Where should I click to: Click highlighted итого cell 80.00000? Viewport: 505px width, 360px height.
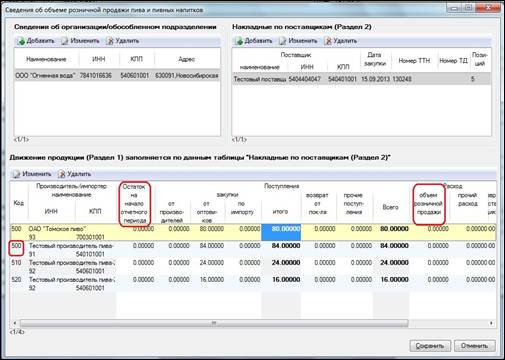pos(281,232)
